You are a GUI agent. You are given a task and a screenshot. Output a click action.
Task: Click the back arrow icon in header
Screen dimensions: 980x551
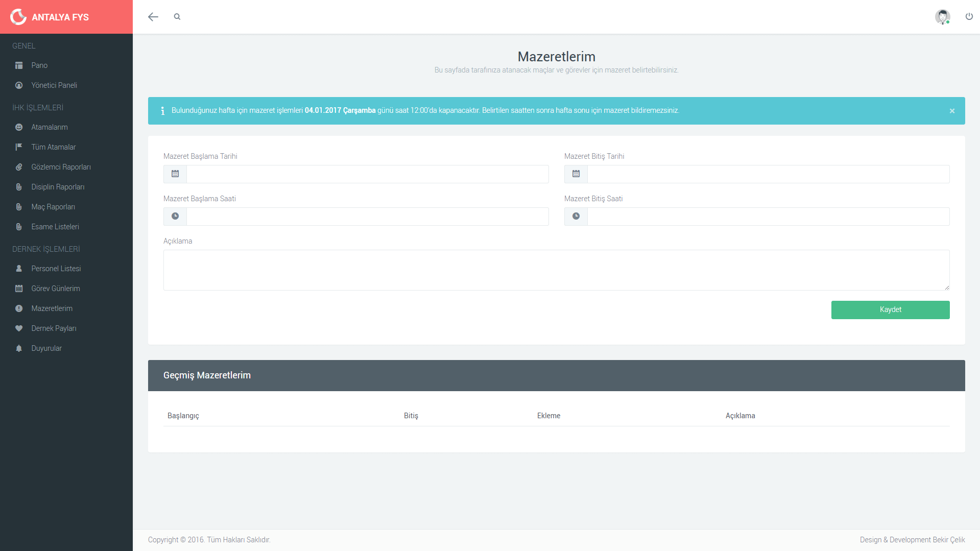click(x=153, y=17)
